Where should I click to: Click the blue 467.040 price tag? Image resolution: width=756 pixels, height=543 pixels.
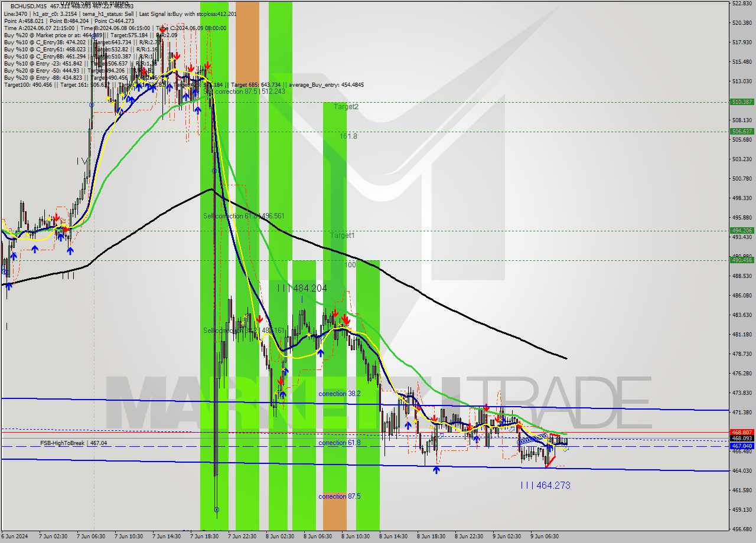pyautogui.click(x=742, y=446)
